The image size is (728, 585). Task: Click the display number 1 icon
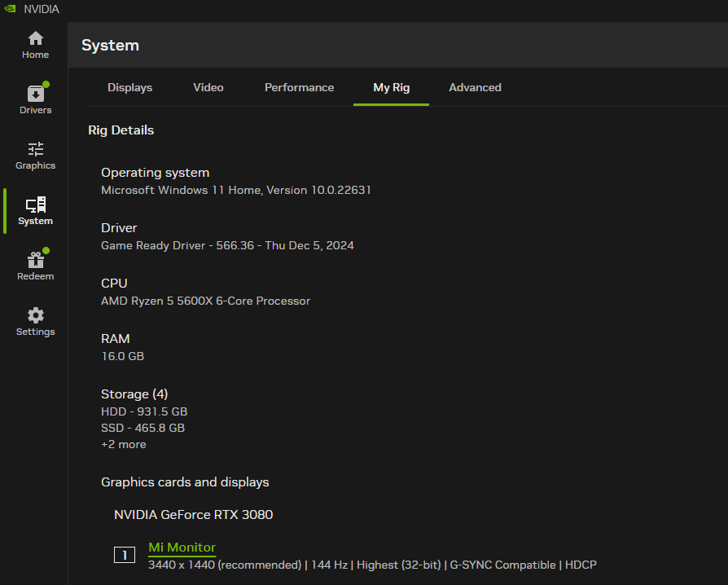coord(125,555)
